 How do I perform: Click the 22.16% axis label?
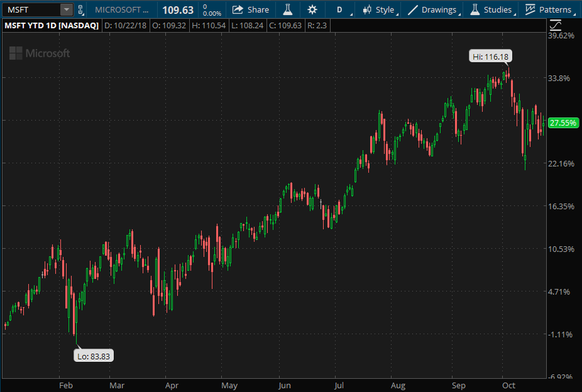(x=561, y=163)
